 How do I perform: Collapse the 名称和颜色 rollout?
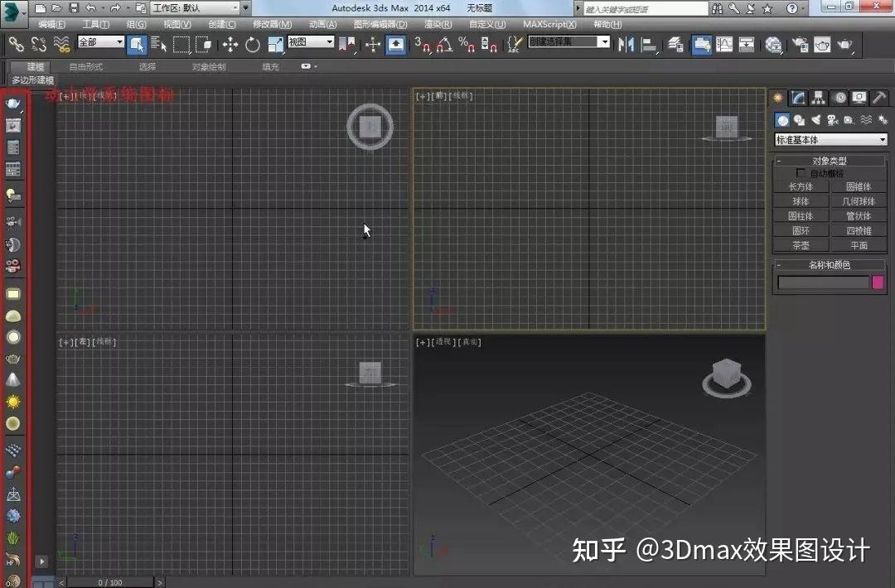(x=830, y=265)
